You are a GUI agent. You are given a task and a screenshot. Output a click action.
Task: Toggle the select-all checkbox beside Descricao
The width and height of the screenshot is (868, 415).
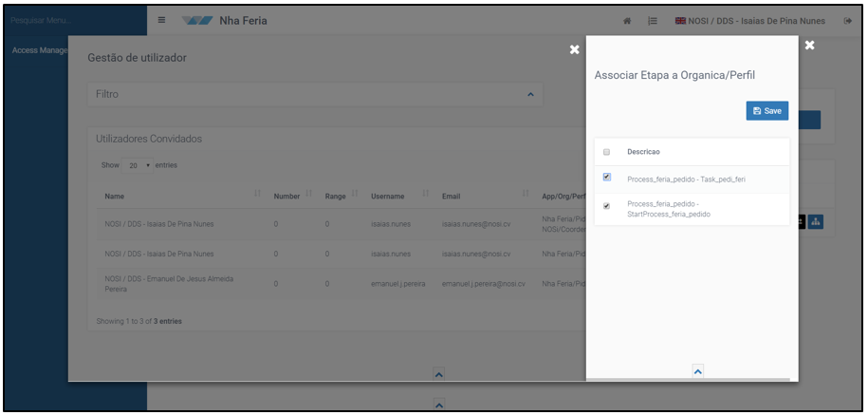click(x=606, y=152)
